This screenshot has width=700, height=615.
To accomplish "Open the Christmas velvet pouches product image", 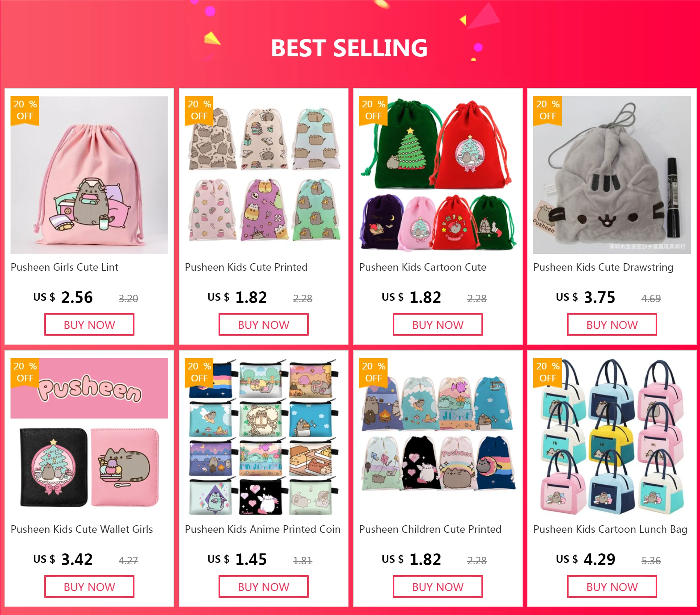I will tap(438, 175).
